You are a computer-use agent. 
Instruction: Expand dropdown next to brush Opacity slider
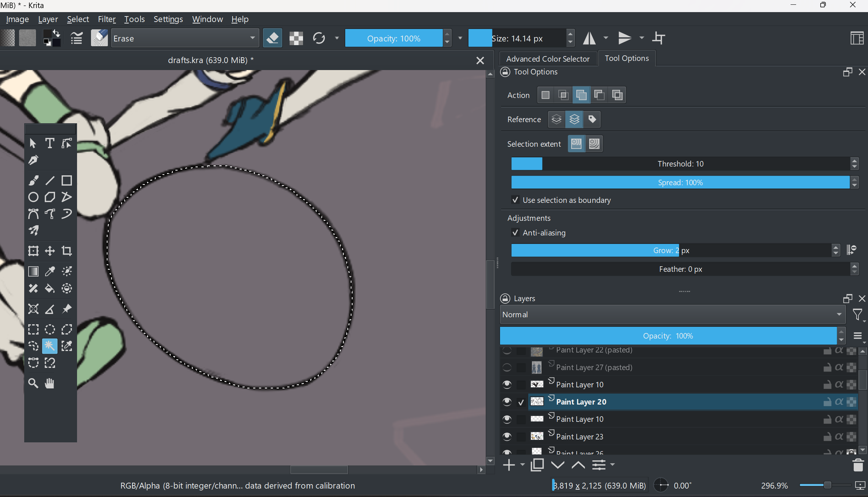click(x=460, y=38)
